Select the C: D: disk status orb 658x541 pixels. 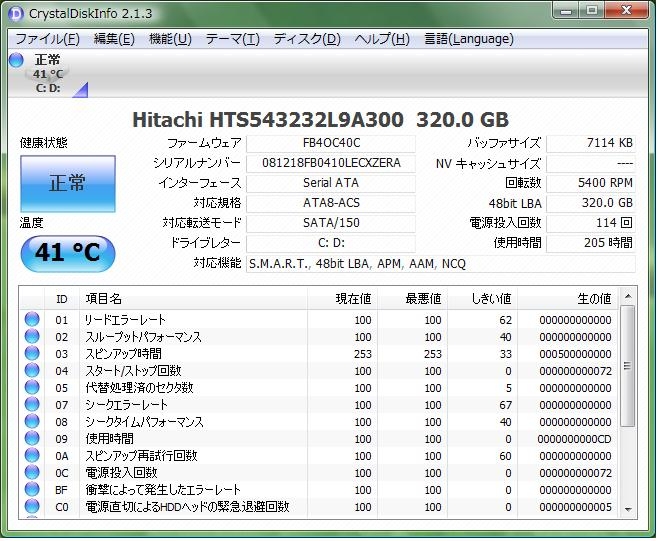pyautogui.click(x=16, y=60)
